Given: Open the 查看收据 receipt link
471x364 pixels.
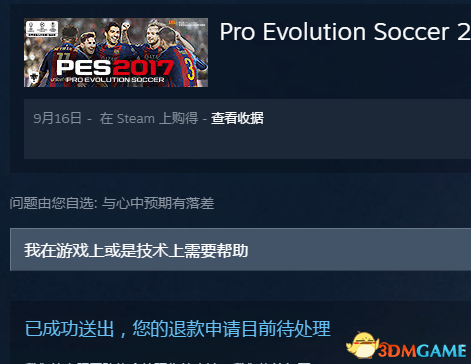Looking at the screenshot, I should [237, 118].
